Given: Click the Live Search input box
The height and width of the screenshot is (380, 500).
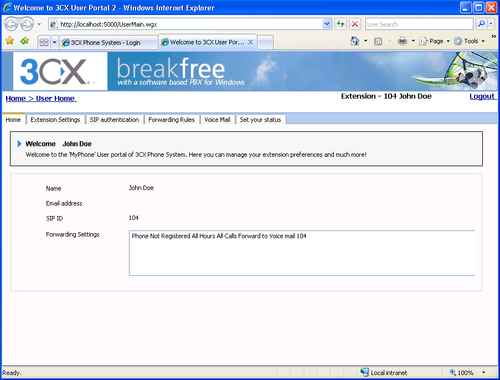Looking at the screenshot, I should coord(419,24).
